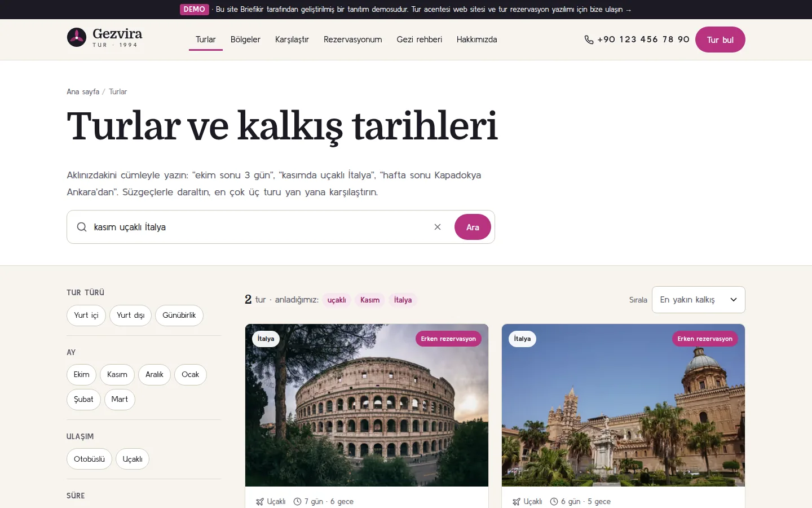Screen dimensions: 812x508
Task: Select the Kasım month filter chip in sidebar
Action: (117, 375)
